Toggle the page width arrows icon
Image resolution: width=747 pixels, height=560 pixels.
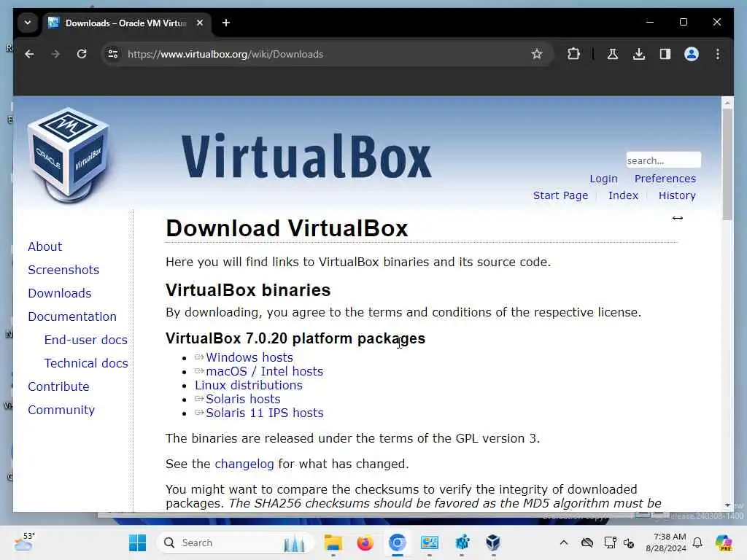678,218
